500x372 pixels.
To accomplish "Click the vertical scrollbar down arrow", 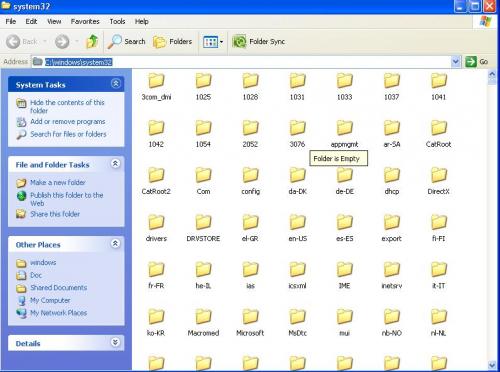I will 492,365.
